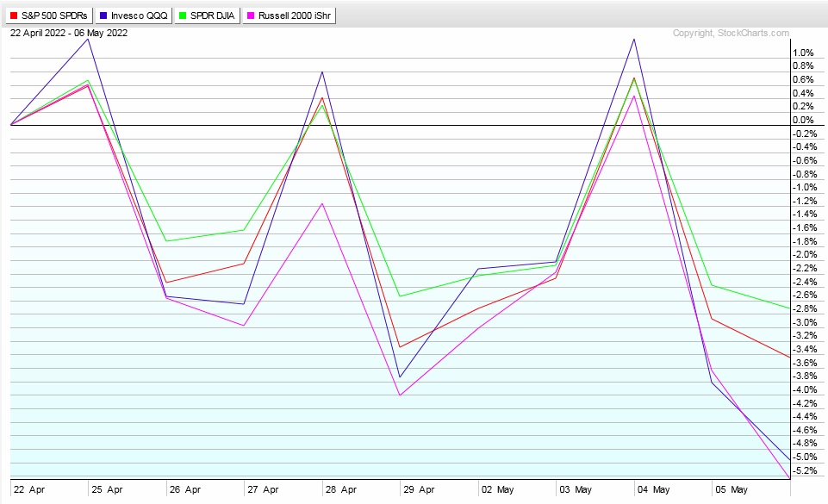The width and height of the screenshot is (828, 504).
Task: Select the '25 Apr' date on the time axis
Action: [107, 489]
